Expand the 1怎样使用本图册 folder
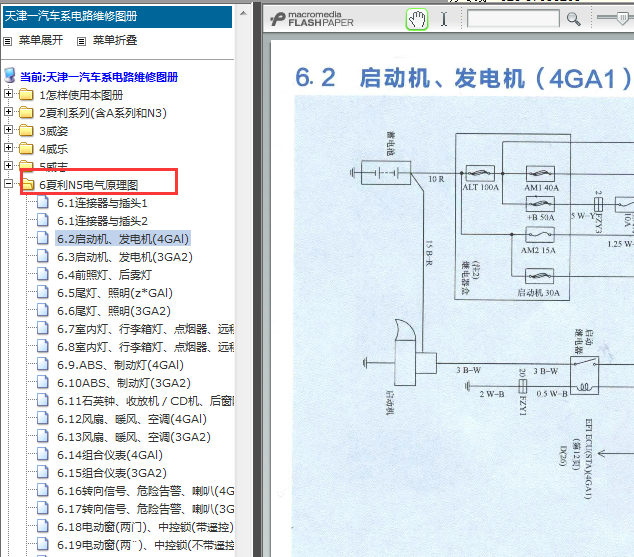The height and width of the screenshot is (557, 634). click(x=8, y=94)
